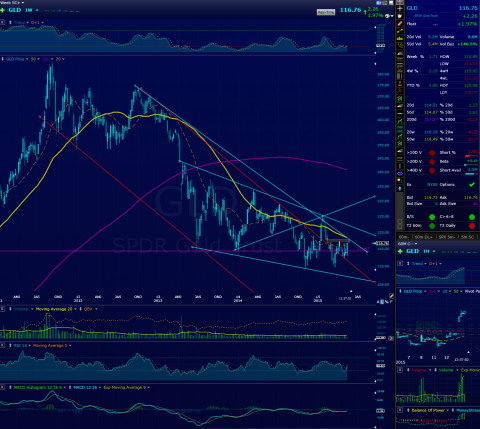Open the 1W timeframe dropdown in main chart
The height and width of the screenshot is (429, 480).
pos(37,10)
